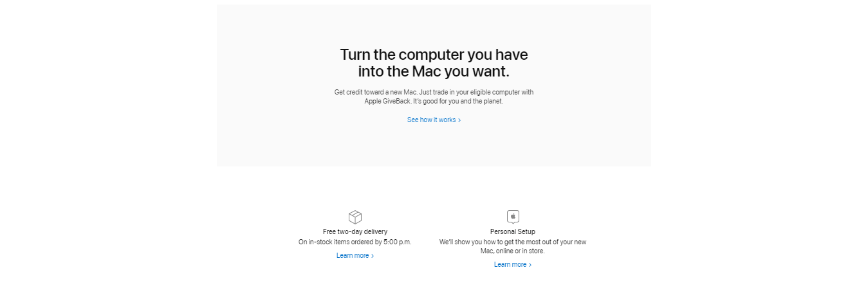The height and width of the screenshot is (306, 868).
Task: Open Learn more under Free two-day delivery
Action: (355, 256)
